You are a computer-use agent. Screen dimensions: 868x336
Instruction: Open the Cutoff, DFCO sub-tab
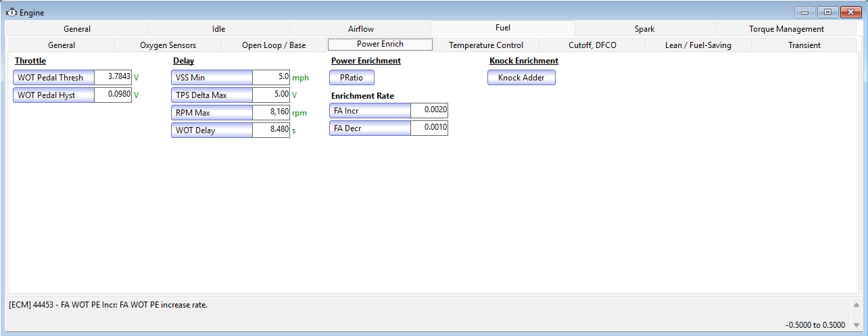click(592, 45)
